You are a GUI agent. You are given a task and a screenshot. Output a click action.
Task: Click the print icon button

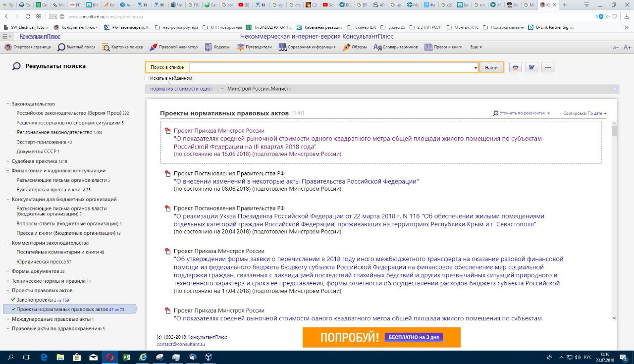[x=516, y=67]
